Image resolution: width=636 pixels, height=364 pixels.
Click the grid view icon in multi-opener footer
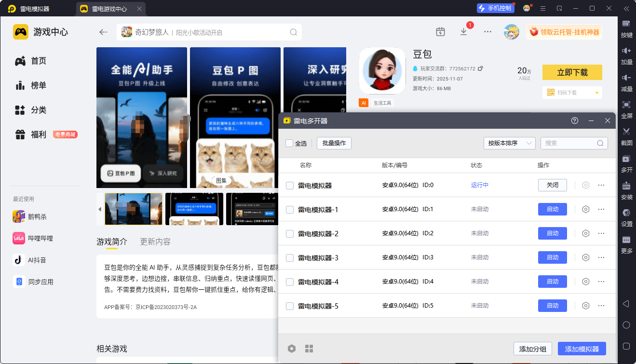tap(309, 349)
